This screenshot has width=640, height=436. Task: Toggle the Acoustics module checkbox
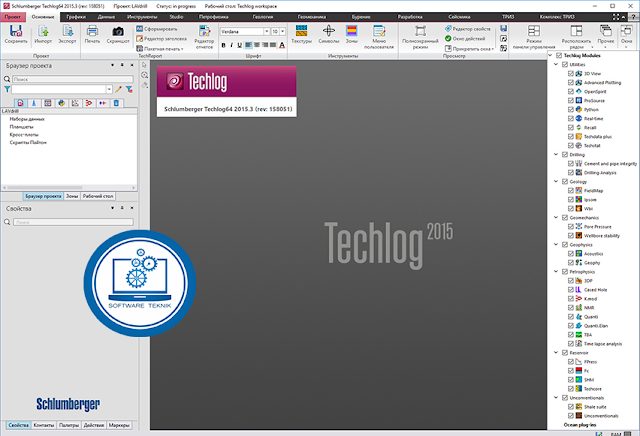[x=571, y=254]
